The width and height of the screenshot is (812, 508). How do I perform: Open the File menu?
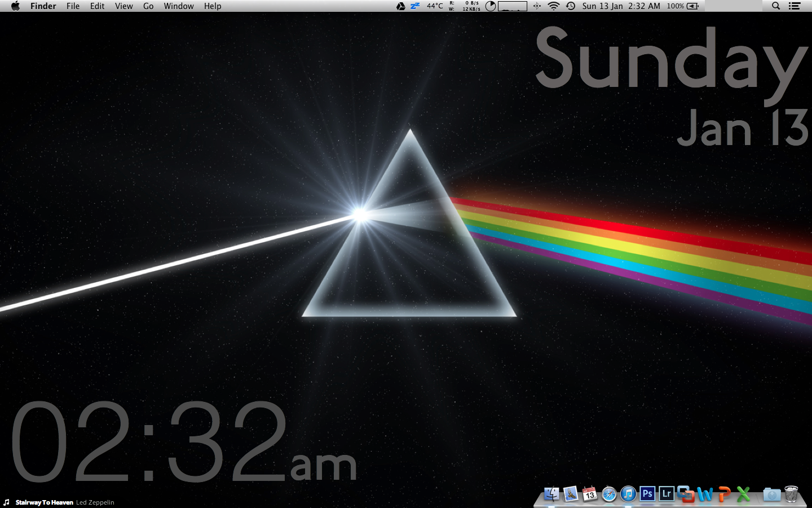coord(73,6)
